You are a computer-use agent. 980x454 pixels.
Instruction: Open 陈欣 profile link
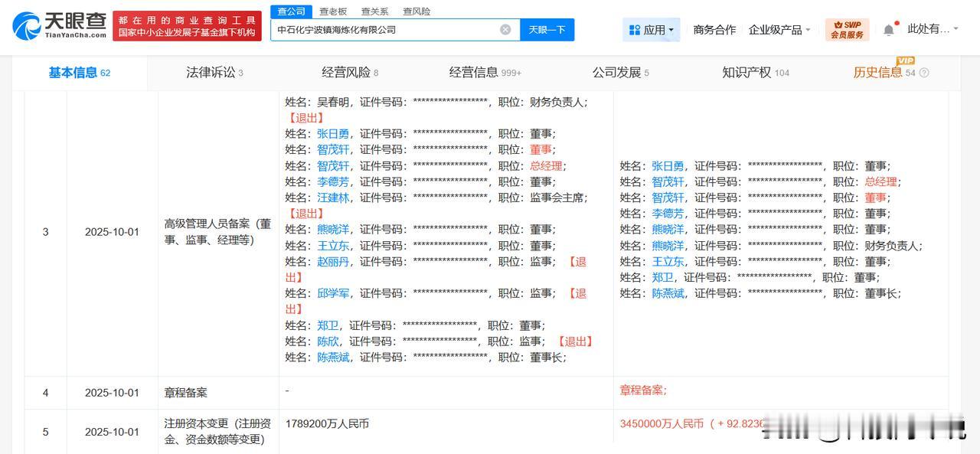[328, 341]
